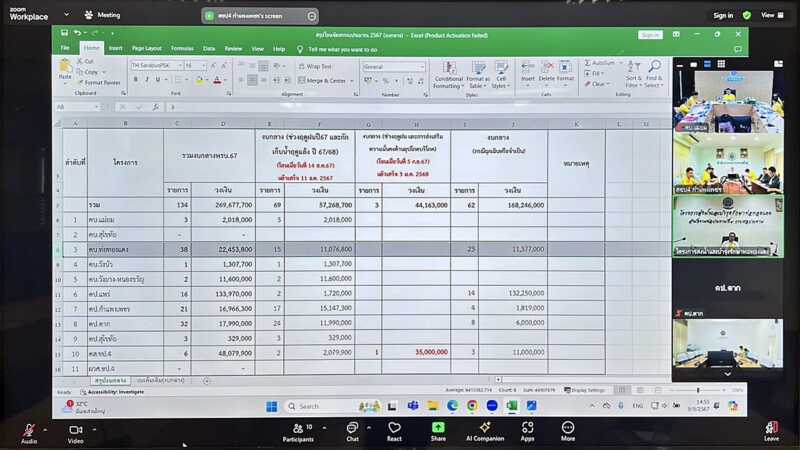Open the Zoom Chat panel

point(352,427)
